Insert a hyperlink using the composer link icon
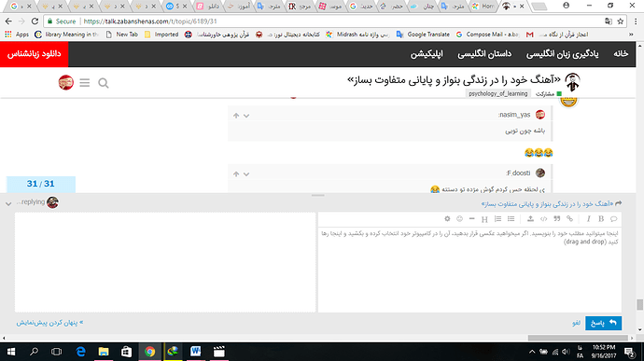The height and width of the screenshot is (361, 644). click(569, 219)
